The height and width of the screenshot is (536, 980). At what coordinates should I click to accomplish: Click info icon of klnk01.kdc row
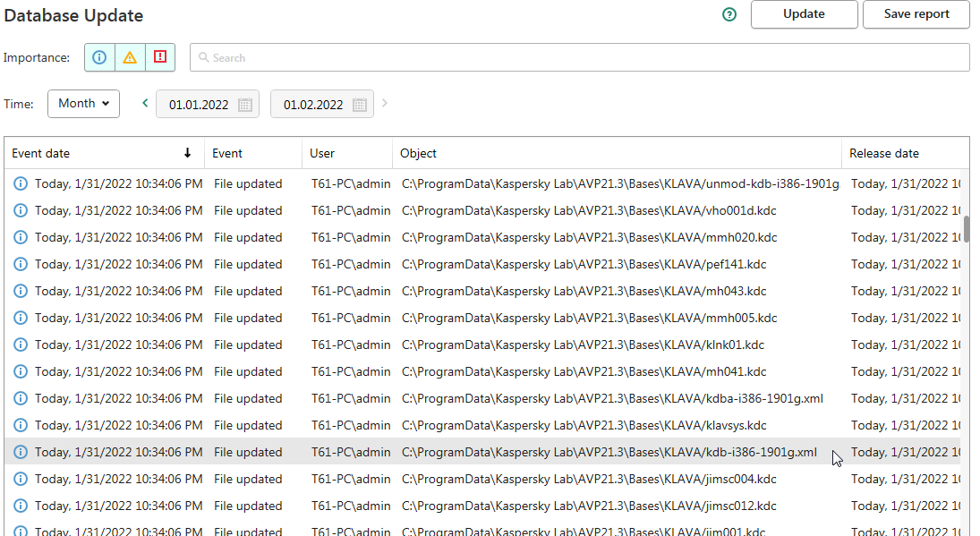pyautogui.click(x=21, y=345)
